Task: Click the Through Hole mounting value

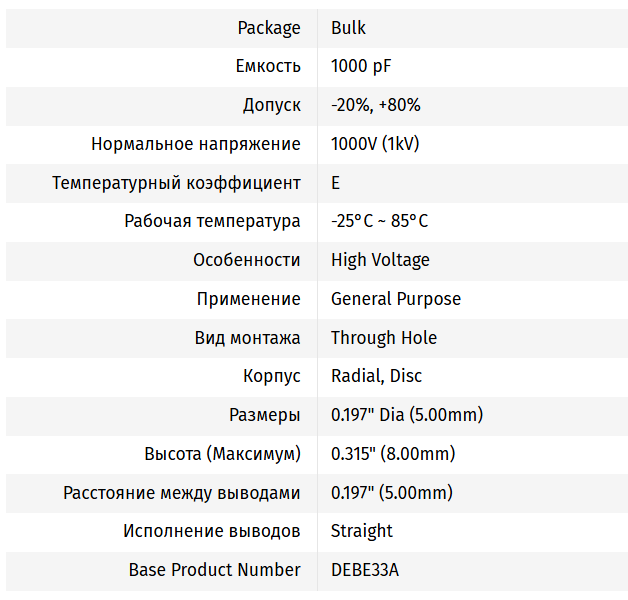Action: tap(384, 338)
